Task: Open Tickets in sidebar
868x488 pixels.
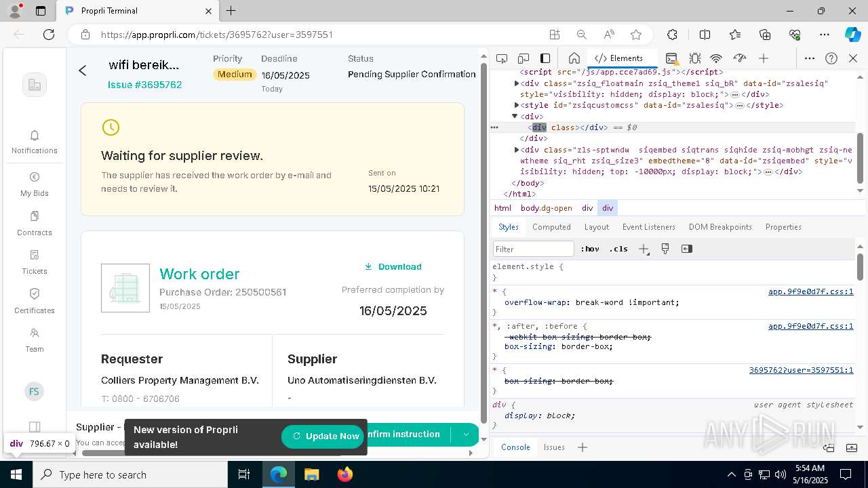Action: point(35,262)
